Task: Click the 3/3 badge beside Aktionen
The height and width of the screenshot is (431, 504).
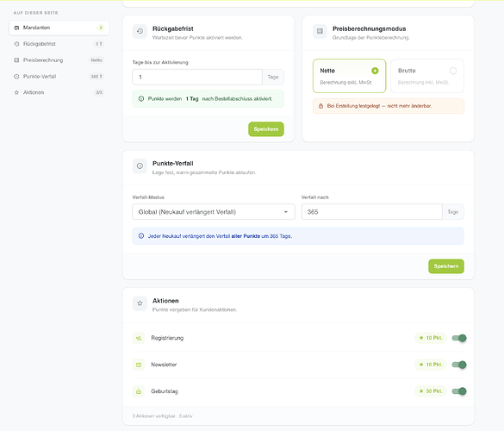Action: pyautogui.click(x=99, y=92)
